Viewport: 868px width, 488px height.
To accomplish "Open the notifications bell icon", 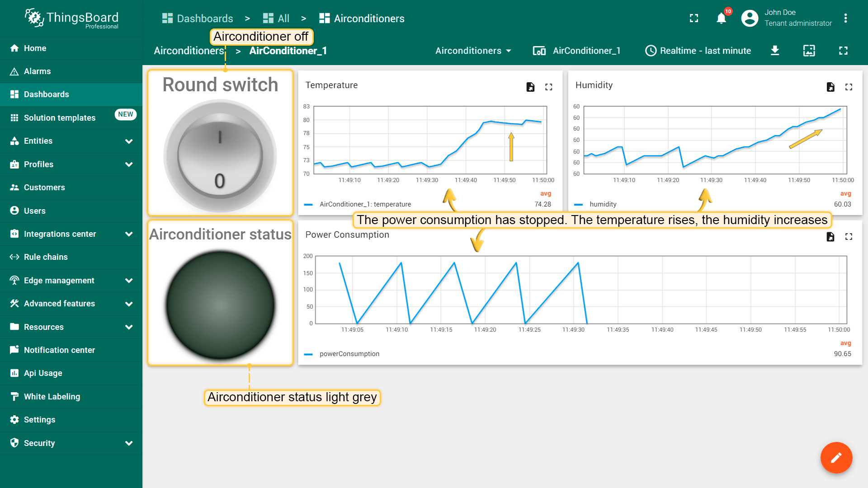I will pyautogui.click(x=721, y=19).
